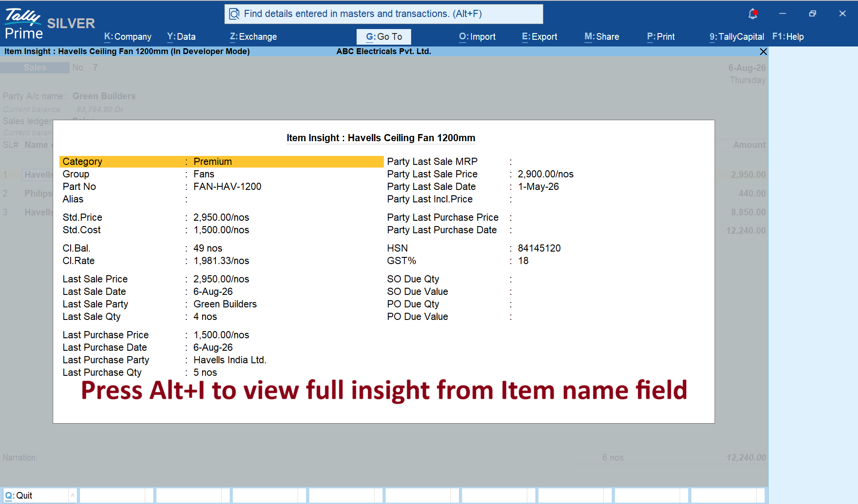
Task: Click the search icon in the find bar
Action: point(234,14)
